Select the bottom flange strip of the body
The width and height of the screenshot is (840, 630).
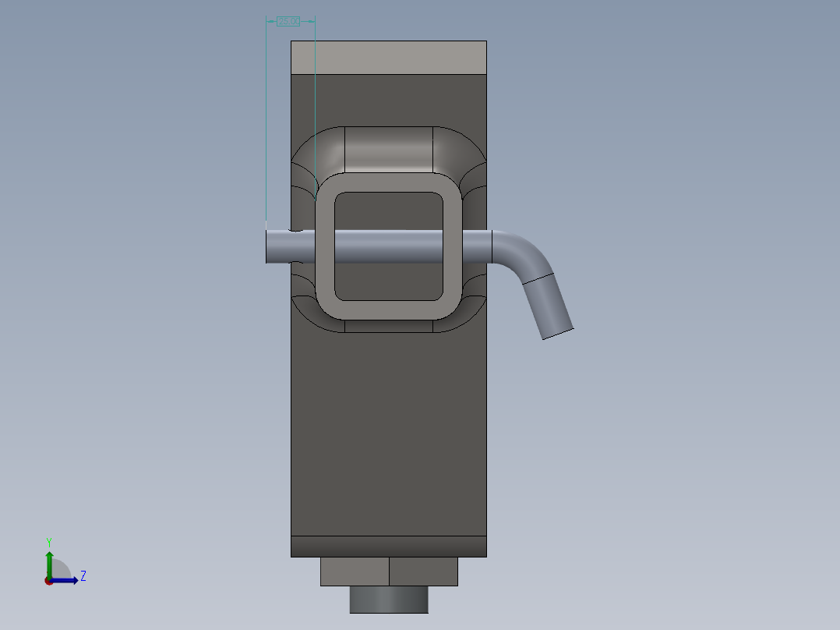point(388,547)
